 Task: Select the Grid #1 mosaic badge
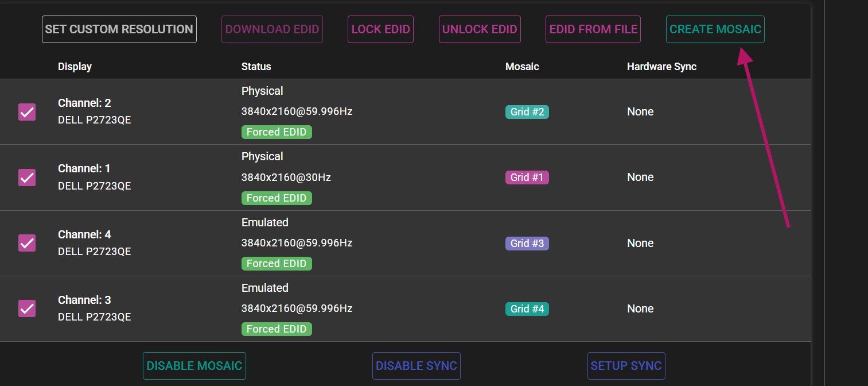(x=527, y=177)
